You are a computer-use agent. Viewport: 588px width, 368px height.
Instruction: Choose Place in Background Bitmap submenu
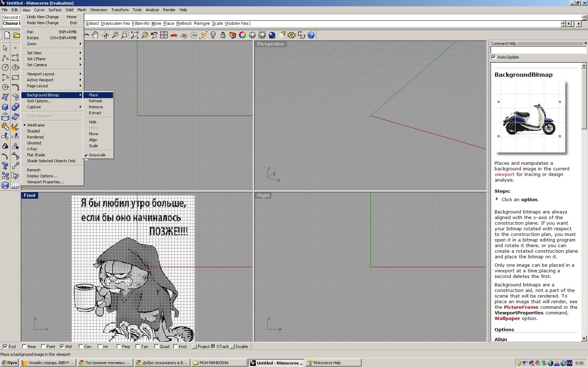(x=93, y=95)
